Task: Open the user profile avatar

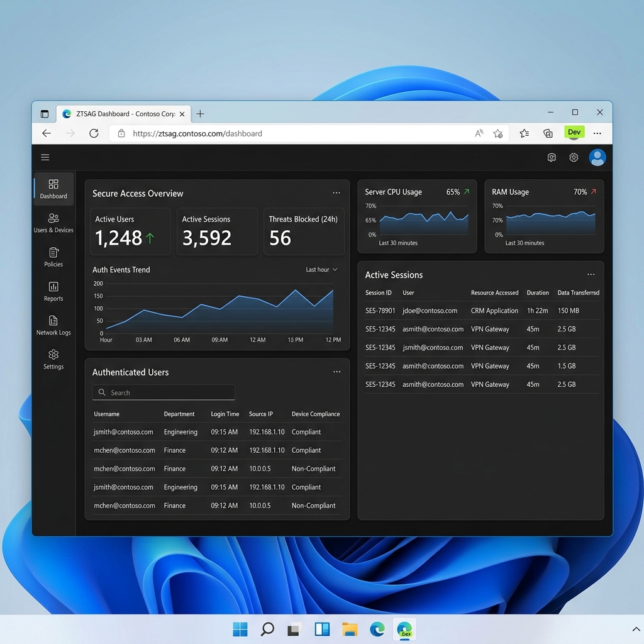Action: [597, 157]
